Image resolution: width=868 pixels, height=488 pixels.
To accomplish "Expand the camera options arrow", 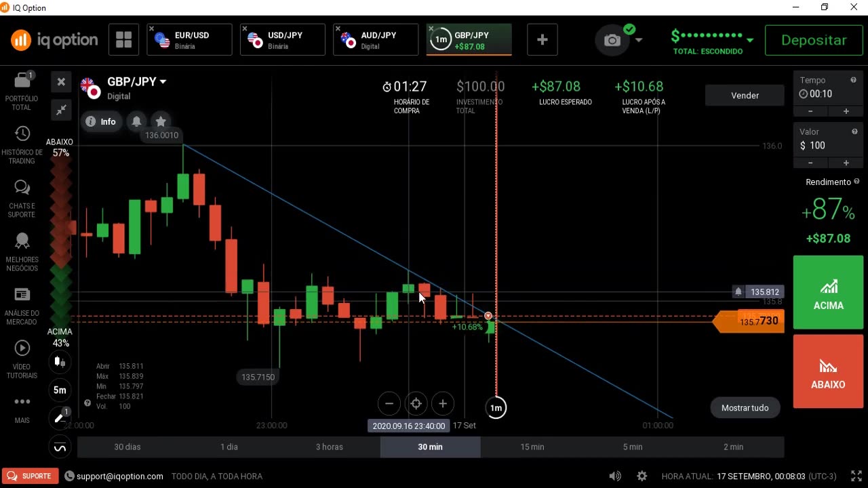I will point(639,41).
